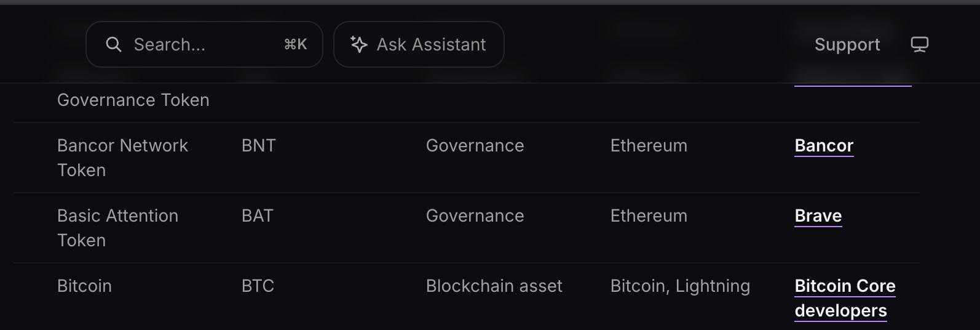Select the BNT symbol cell
980x330 pixels.
(259, 145)
